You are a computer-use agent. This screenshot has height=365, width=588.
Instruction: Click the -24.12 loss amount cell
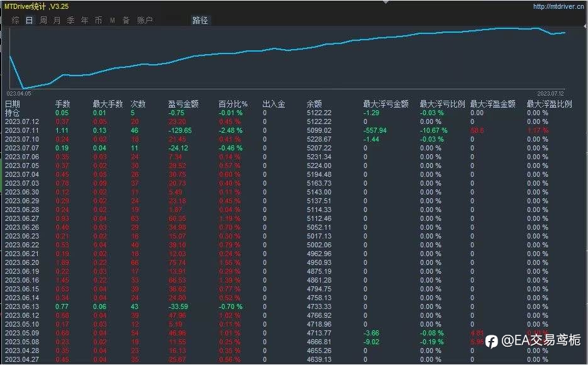pyautogui.click(x=178, y=148)
